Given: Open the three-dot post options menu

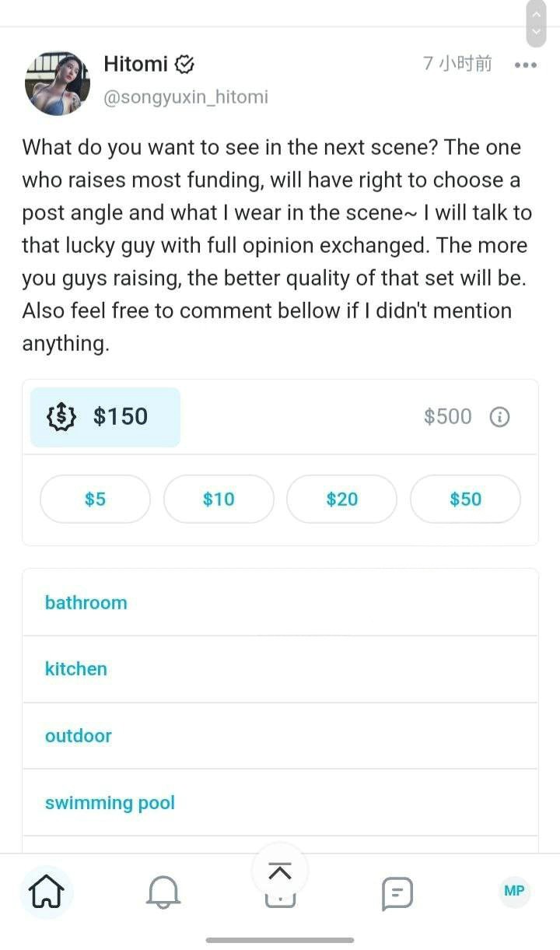Looking at the screenshot, I should click(526, 65).
